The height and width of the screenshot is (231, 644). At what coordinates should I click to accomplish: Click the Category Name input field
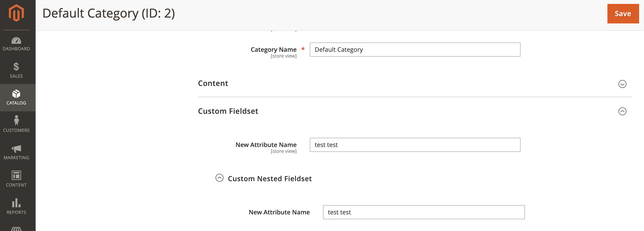[x=415, y=50]
